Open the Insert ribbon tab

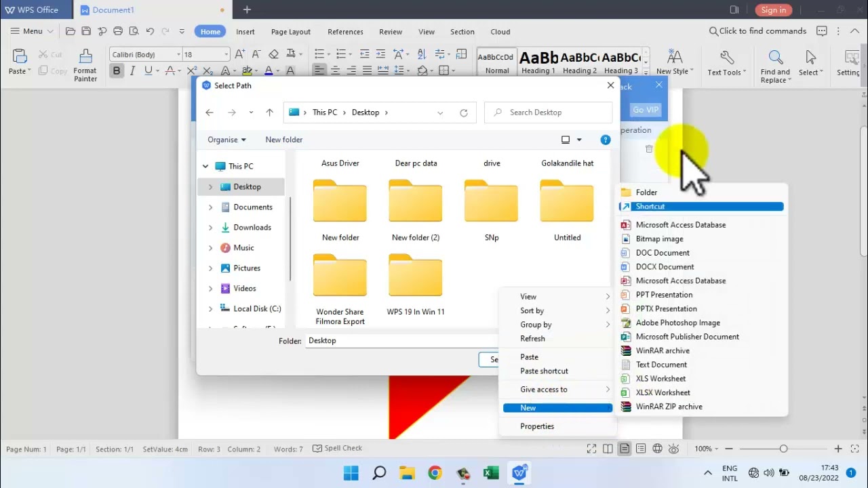tap(245, 32)
